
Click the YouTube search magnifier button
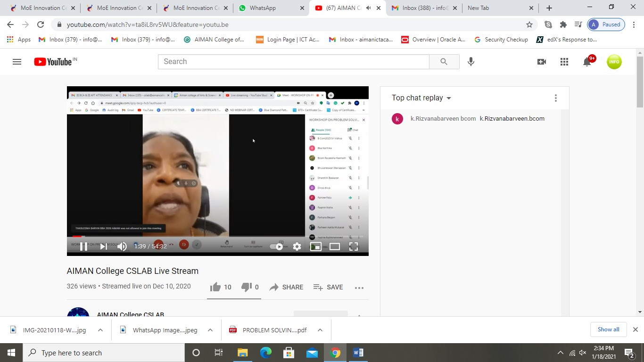pos(444,62)
